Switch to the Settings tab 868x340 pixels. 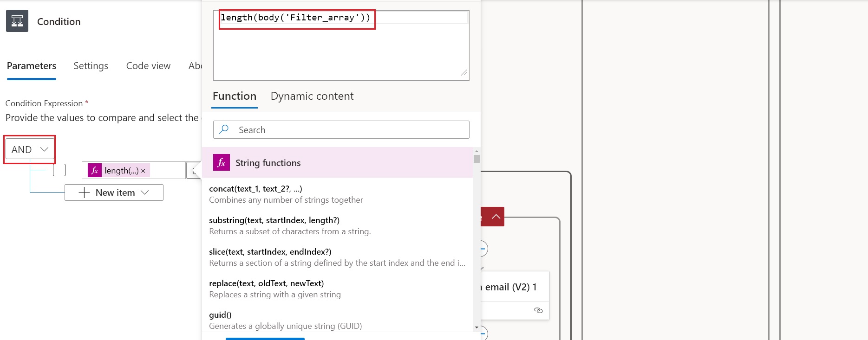pos(91,66)
